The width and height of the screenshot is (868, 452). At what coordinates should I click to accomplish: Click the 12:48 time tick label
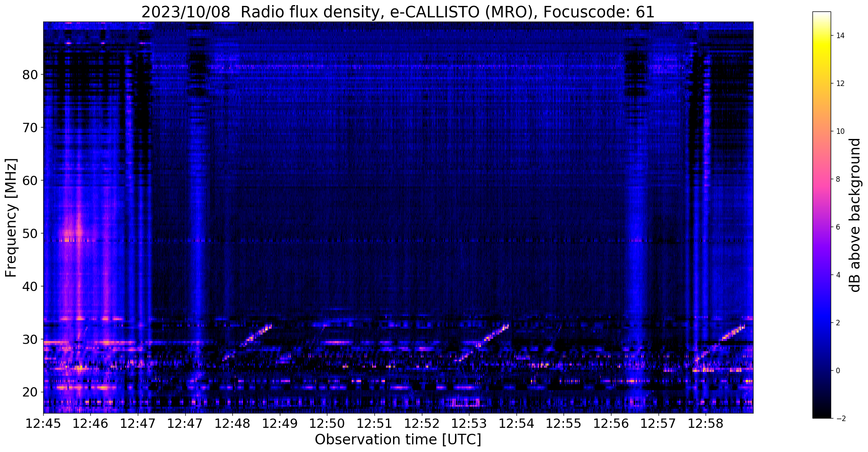232,423
